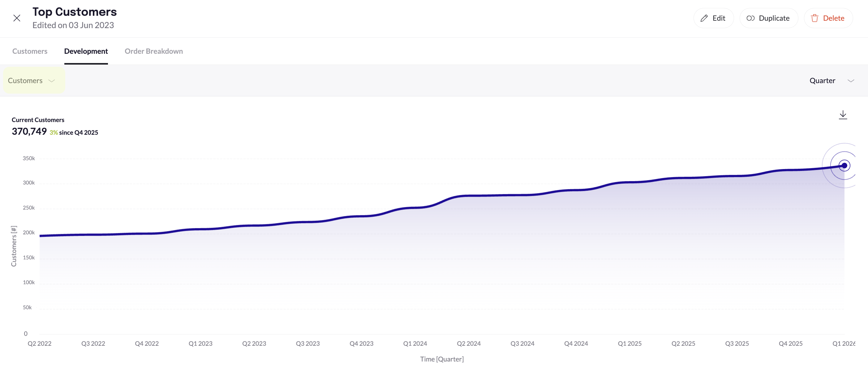Click the Edit button
Viewport: 868px width, 368px height.
pyautogui.click(x=713, y=18)
